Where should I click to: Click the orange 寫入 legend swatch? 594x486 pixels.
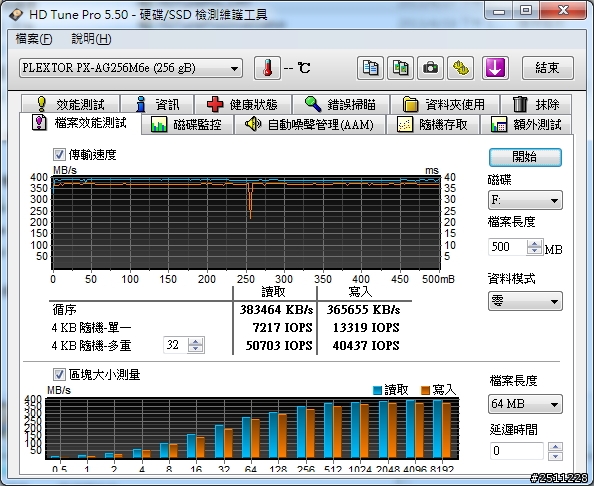click(x=425, y=390)
